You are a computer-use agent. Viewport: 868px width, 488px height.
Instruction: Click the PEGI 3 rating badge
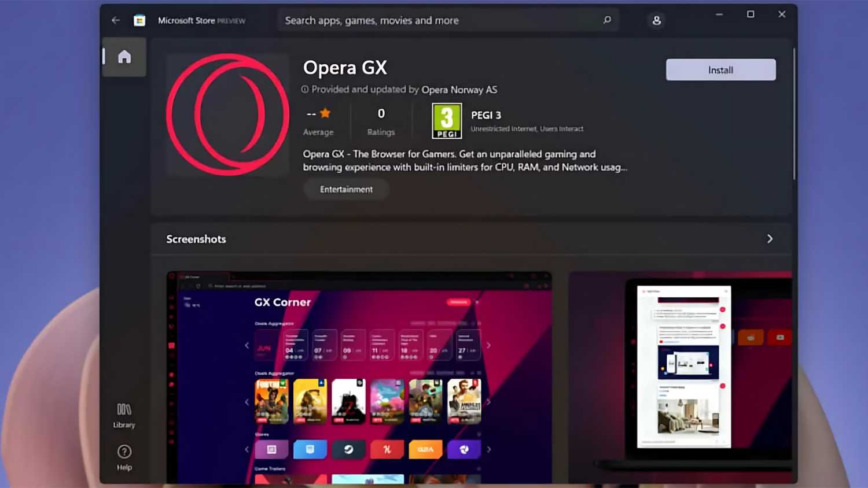tap(447, 121)
